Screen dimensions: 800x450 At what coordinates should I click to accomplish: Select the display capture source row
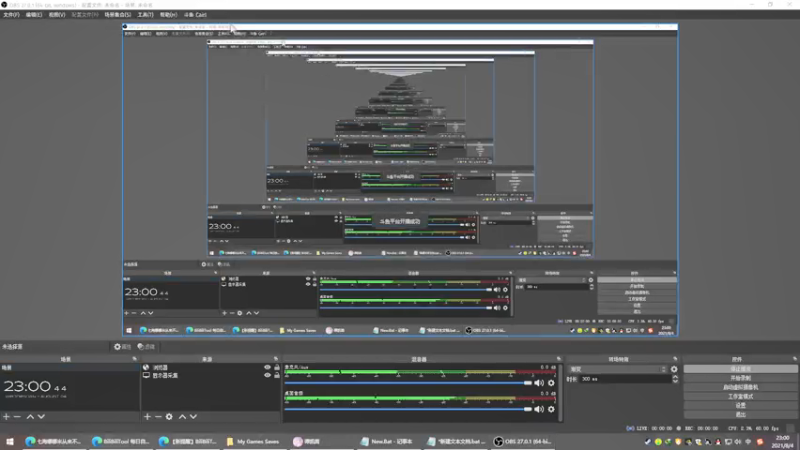[211, 376]
